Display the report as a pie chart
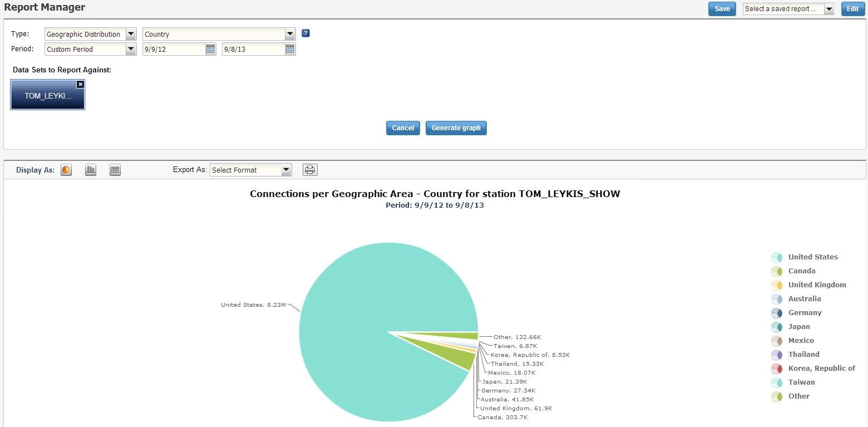Viewport: 868px width, 427px height. (x=66, y=170)
